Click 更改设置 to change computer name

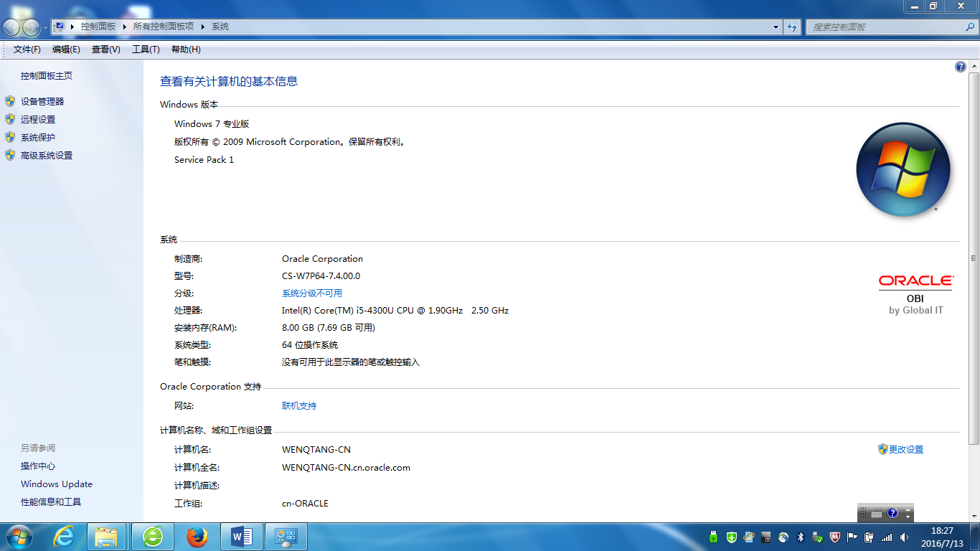(906, 450)
